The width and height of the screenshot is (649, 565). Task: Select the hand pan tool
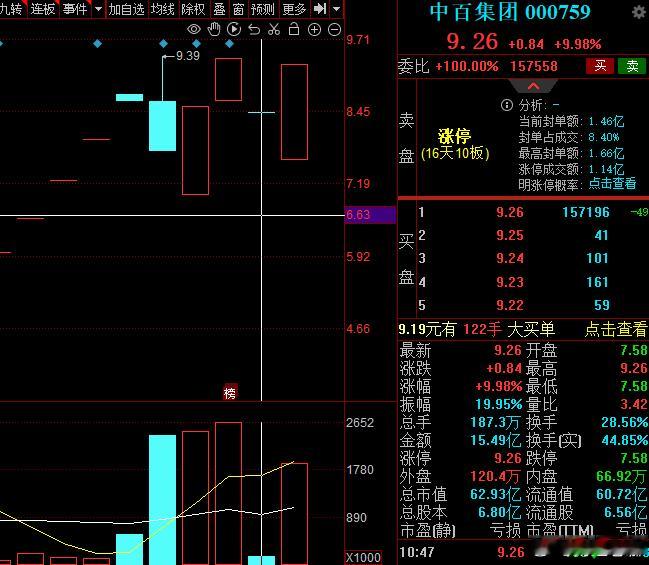214,29
